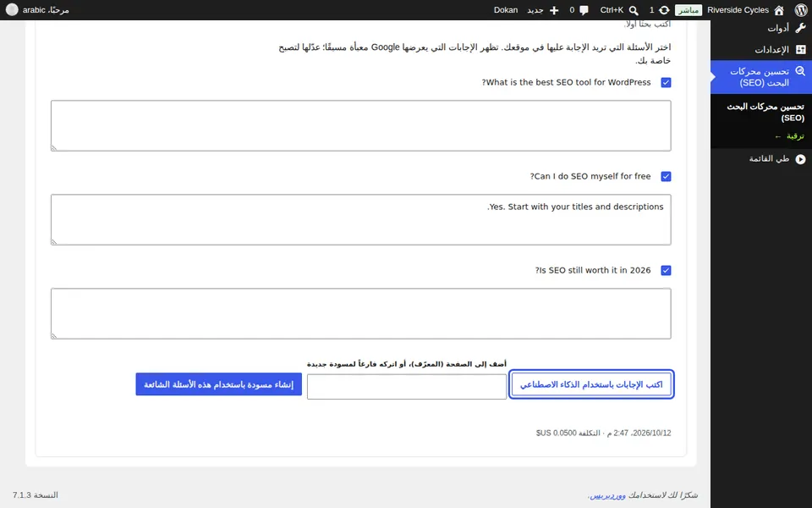Click the updates count '1' in admin bar
Screen dimensions: 812x508
(651, 10)
